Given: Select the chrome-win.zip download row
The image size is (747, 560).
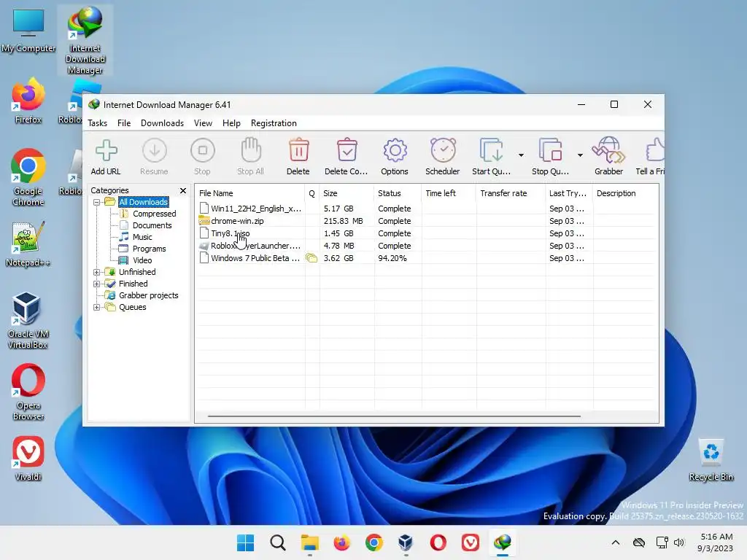Looking at the screenshot, I should 426,221.
